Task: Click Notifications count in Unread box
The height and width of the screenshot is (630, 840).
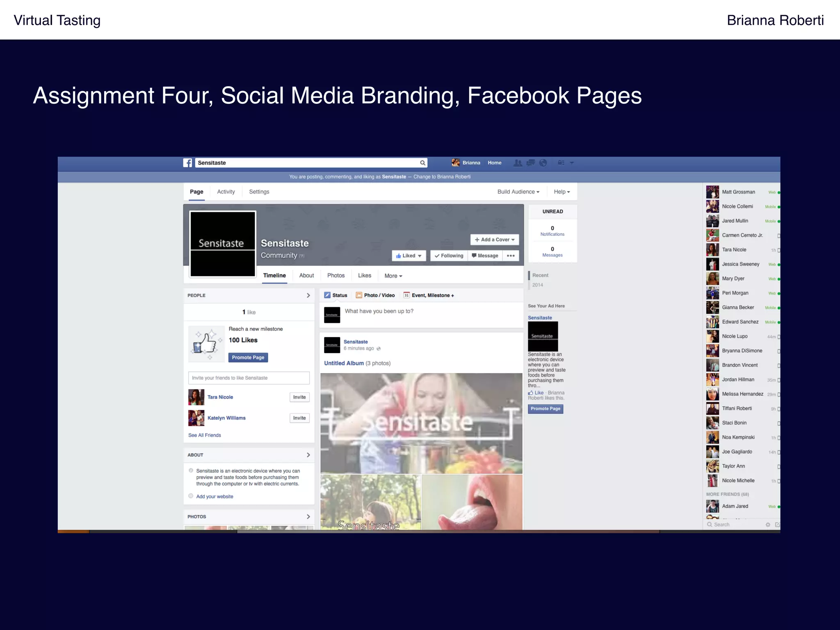Action: pos(552,231)
